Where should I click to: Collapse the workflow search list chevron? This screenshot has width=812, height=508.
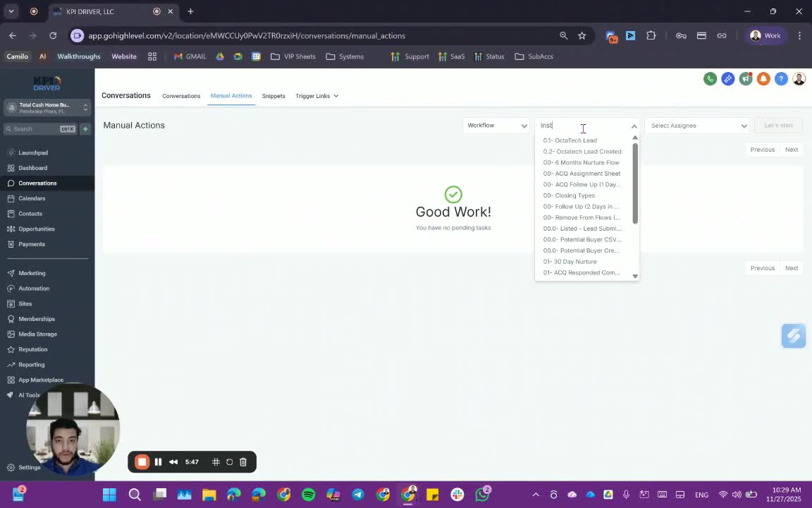click(634, 126)
